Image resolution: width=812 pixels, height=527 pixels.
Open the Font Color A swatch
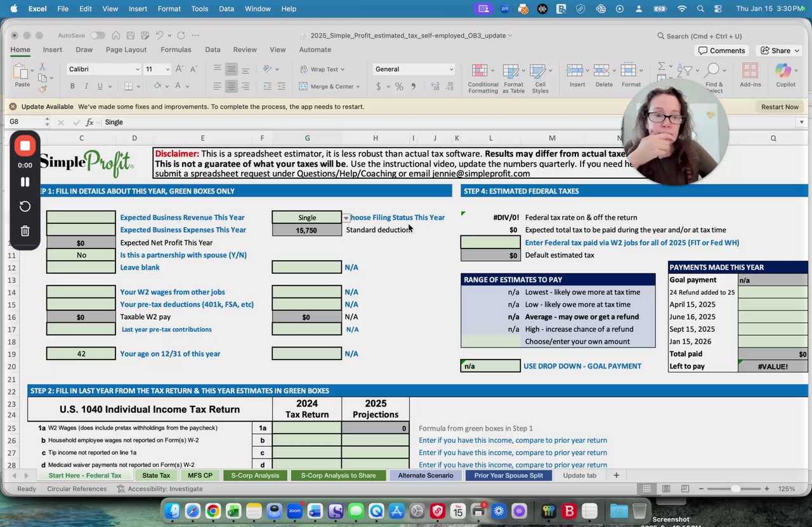[178, 86]
